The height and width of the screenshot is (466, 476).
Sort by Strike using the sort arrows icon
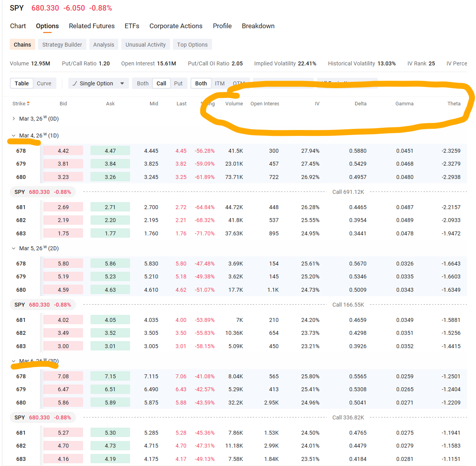click(x=28, y=104)
